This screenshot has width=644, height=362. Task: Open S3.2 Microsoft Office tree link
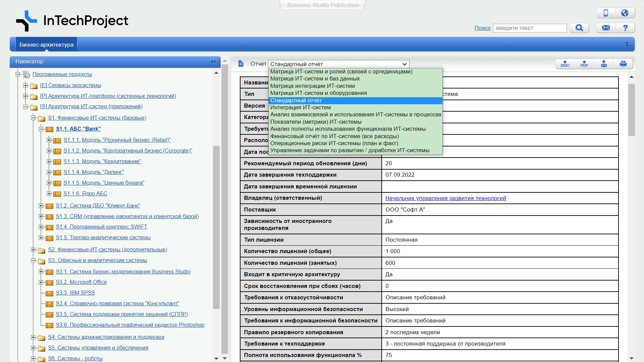coord(81,282)
